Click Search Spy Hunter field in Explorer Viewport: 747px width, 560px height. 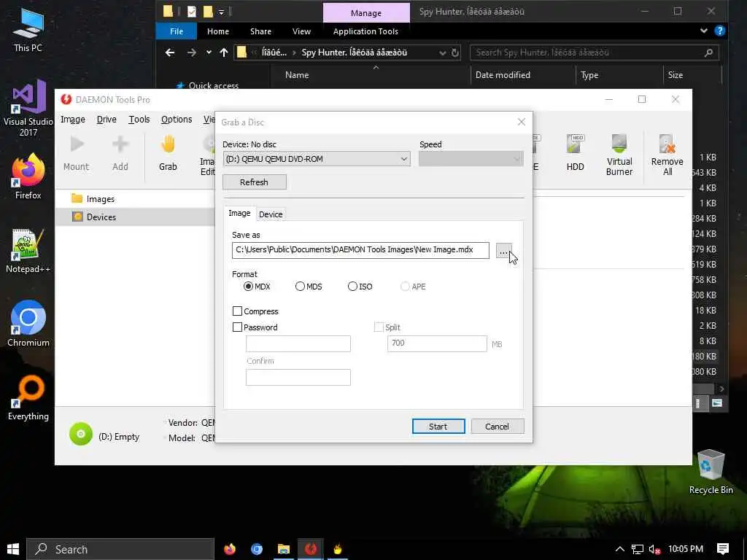pos(594,52)
